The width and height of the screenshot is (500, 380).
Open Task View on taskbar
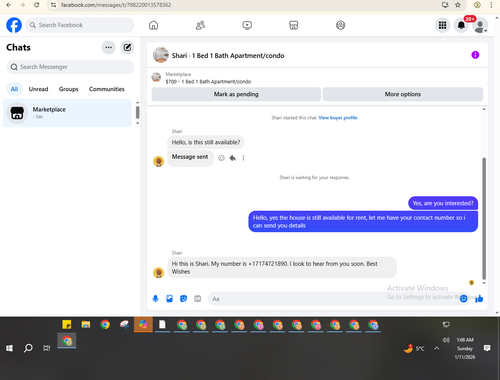pyautogui.click(x=47, y=348)
